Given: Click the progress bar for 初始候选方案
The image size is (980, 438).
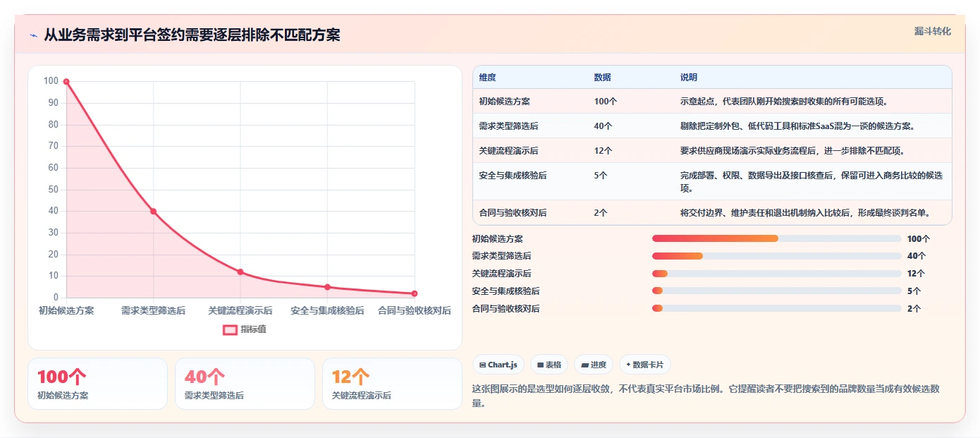Looking at the screenshot, I should tap(777, 238).
